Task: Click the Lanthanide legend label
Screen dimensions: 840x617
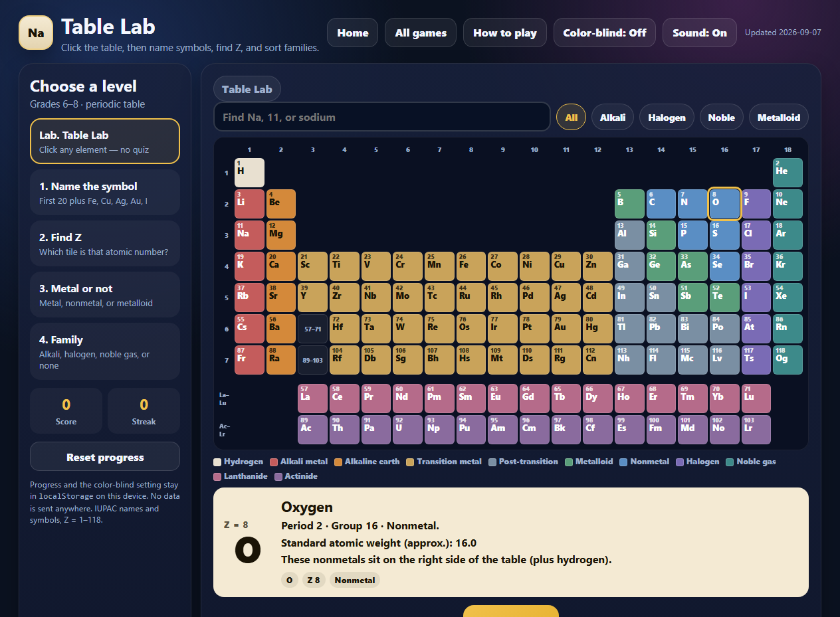Action: (245, 476)
